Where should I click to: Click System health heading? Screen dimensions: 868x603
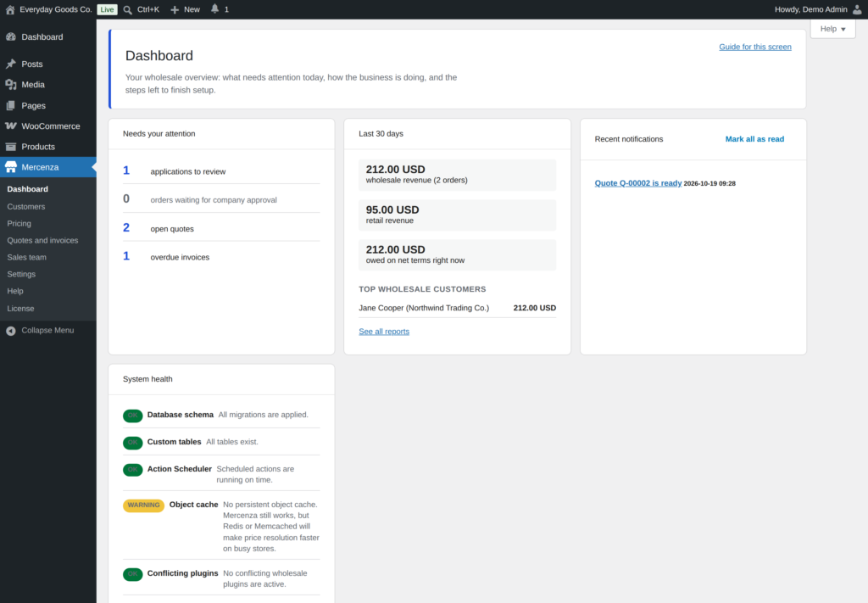[147, 379]
